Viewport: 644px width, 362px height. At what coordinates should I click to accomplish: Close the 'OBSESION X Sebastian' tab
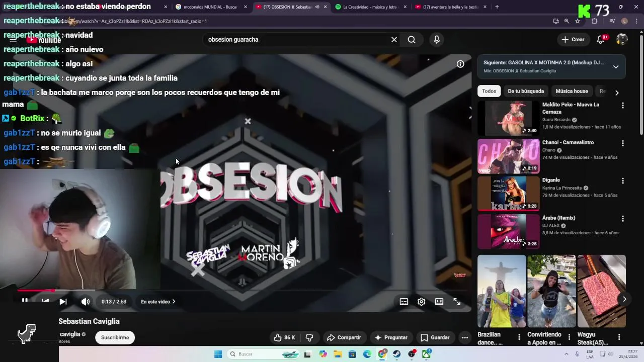pos(326,7)
